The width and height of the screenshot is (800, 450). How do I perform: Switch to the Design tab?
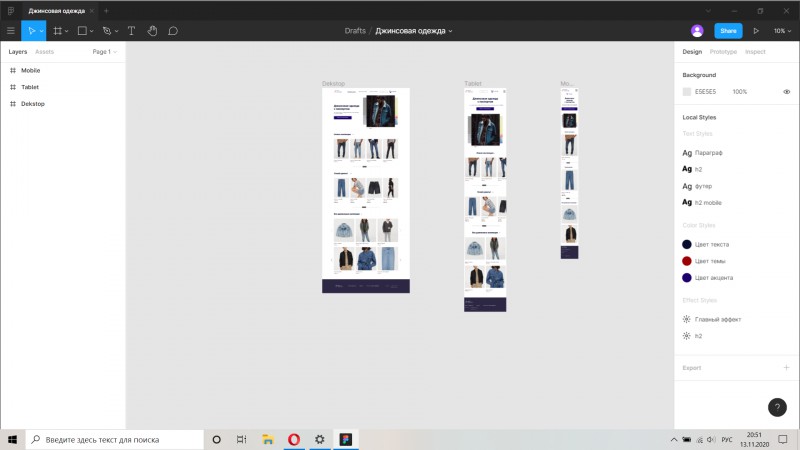692,52
